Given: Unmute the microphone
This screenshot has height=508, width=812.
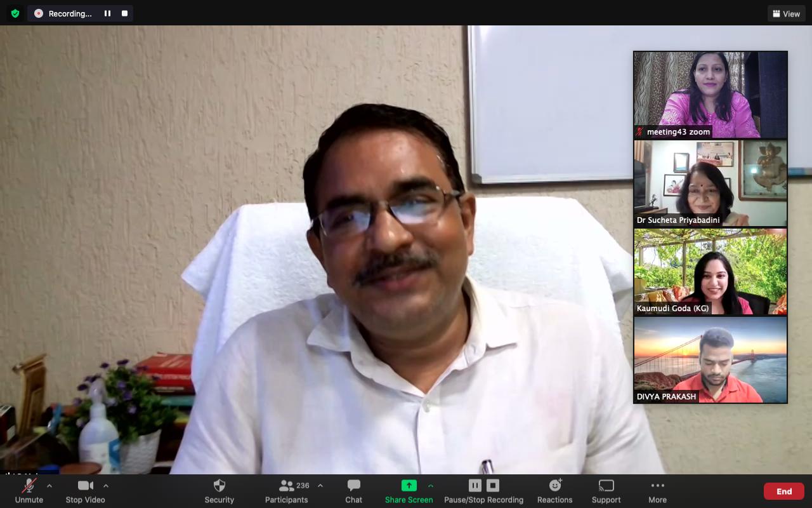Looking at the screenshot, I should (29, 491).
